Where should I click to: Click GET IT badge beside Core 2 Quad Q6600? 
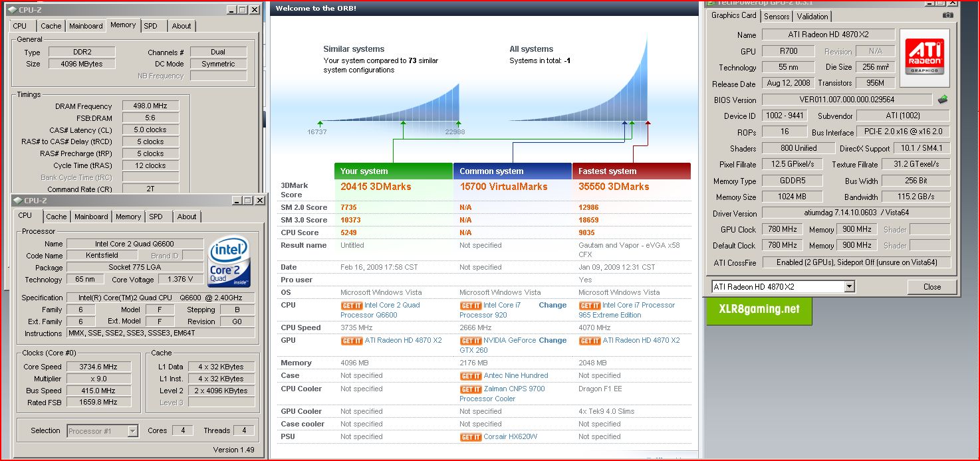(352, 306)
